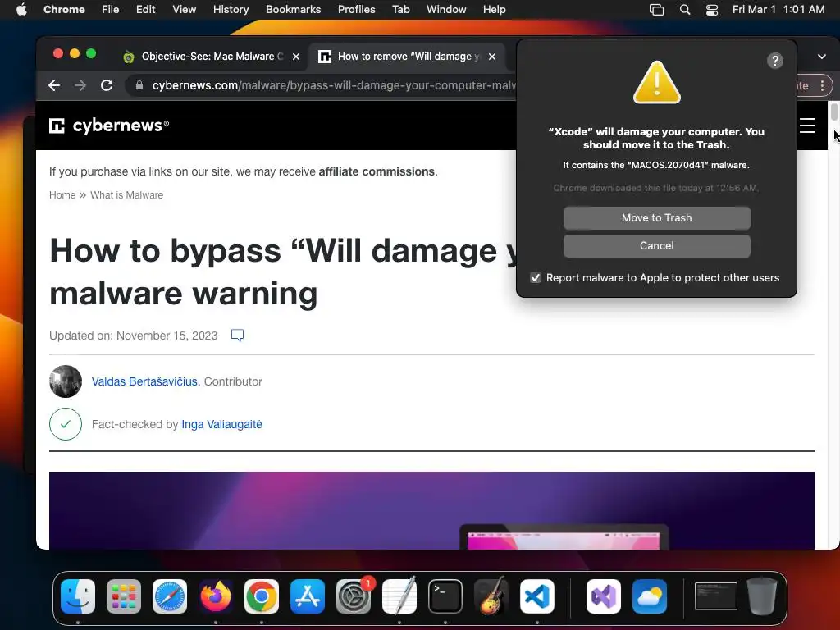Screen dimensions: 840x630
Task: Open TextEdit from the Dock
Action: (x=399, y=596)
